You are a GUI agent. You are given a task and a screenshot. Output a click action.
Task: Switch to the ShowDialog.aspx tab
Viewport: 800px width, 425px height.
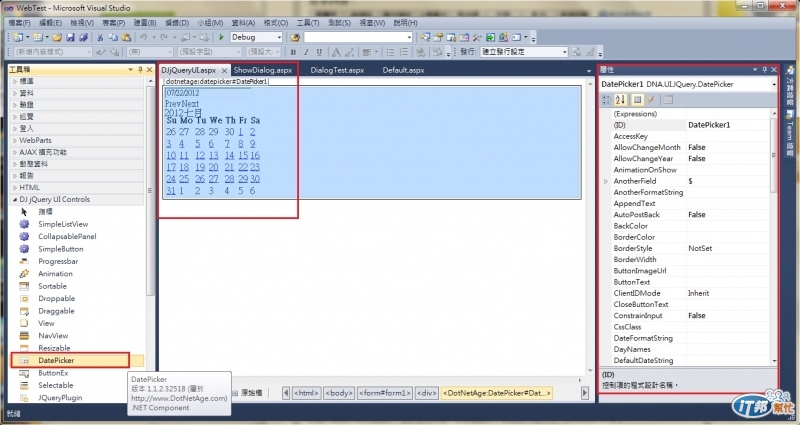click(263, 70)
